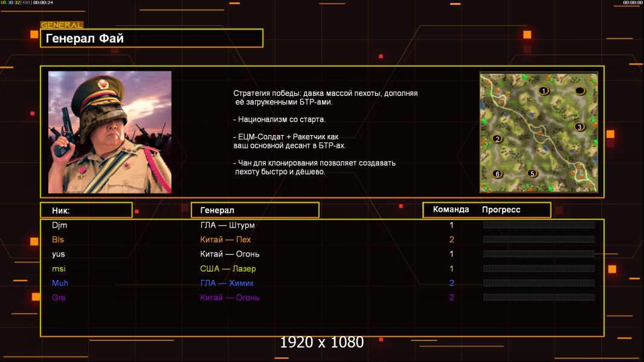Viewport: 644px width, 362px height.
Task: Click 'ГЛА — Штурм' general entry
Action: point(228,225)
